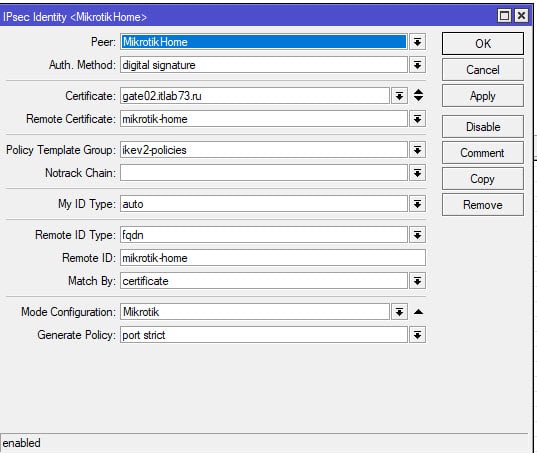The height and width of the screenshot is (453, 537).
Task: Click the Cancel button
Action: (x=483, y=70)
